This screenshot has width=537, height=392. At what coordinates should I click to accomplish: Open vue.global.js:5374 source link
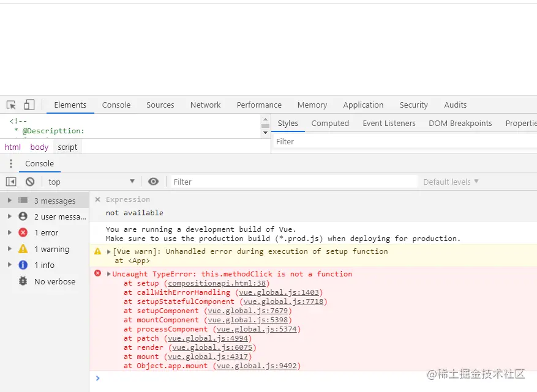pyautogui.click(x=257, y=330)
